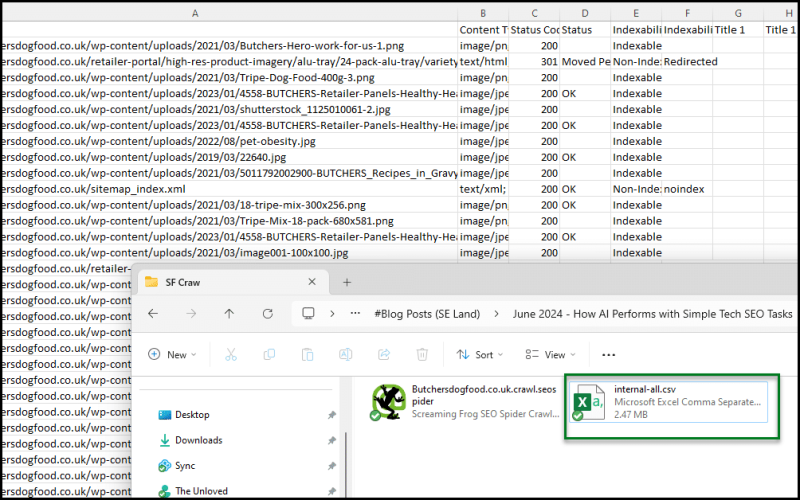Select column D header in spreadsheet
800x500 pixels.
click(x=585, y=13)
